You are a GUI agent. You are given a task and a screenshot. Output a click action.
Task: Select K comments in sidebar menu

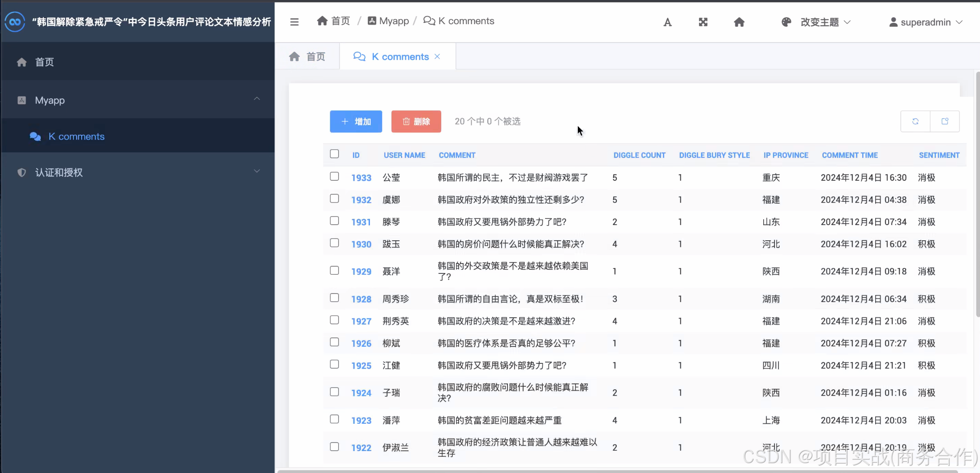(76, 136)
